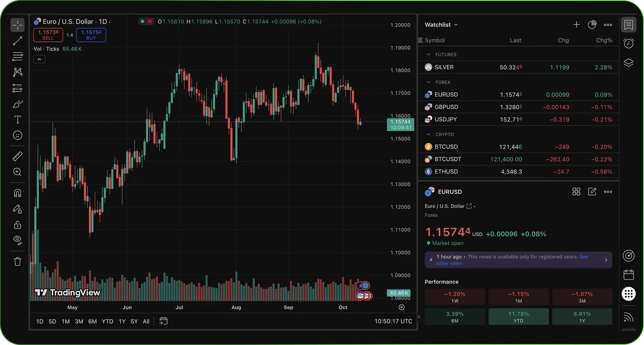The height and width of the screenshot is (345, 644).
Task: Open the calendar icon in right sidebar
Action: 628,274
